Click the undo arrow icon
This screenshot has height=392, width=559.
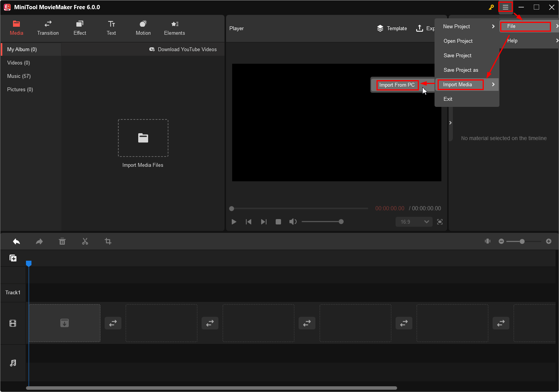point(16,241)
